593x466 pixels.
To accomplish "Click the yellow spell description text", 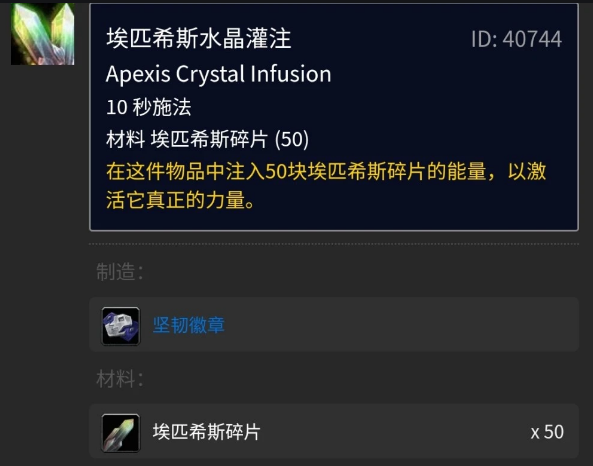I will pos(326,185).
